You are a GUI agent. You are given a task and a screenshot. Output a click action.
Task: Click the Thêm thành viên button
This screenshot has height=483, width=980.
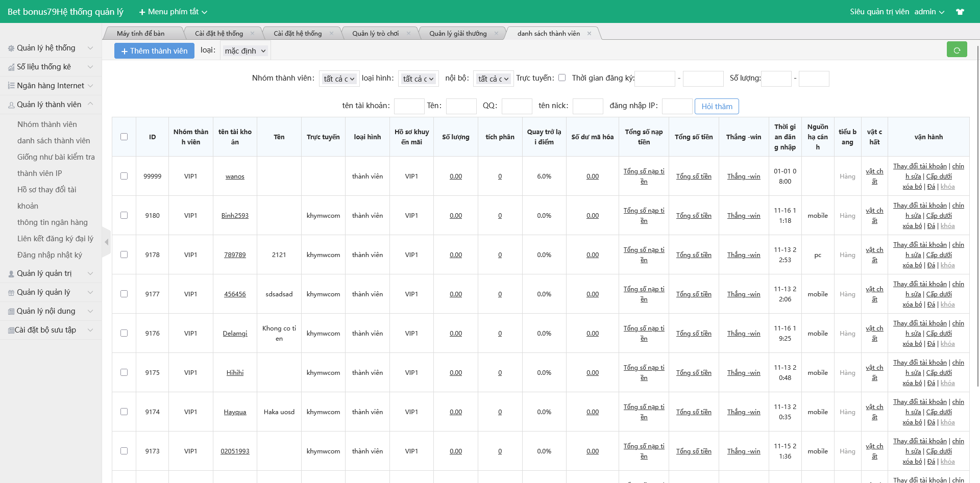154,51
